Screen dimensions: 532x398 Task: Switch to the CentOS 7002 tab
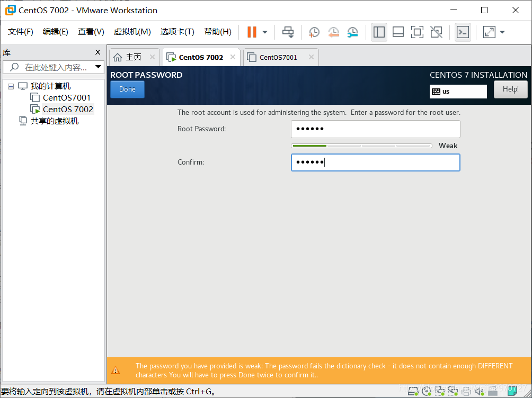[201, 57]
